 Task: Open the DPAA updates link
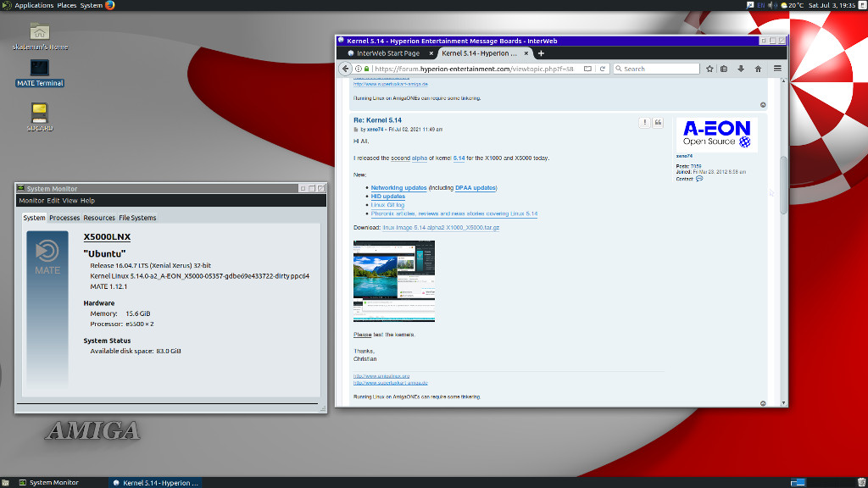click(475, 187)
